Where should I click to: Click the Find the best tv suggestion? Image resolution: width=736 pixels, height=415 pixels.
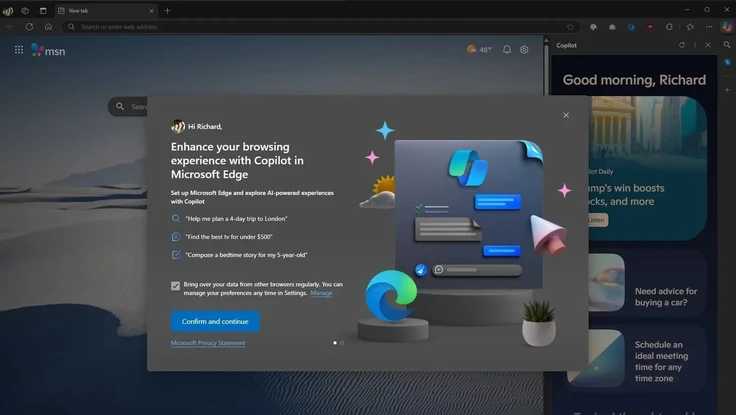[222, 237]
